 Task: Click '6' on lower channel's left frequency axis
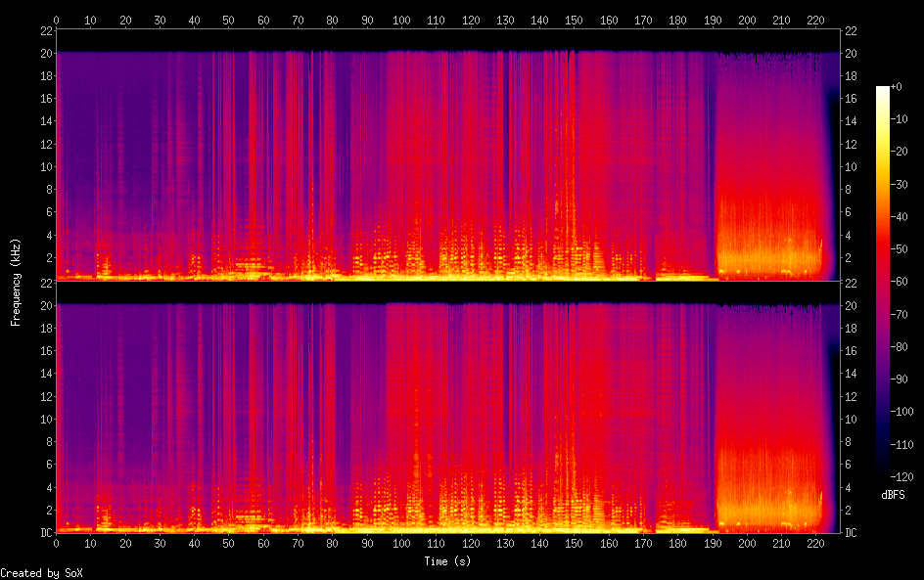click(50, 464)
